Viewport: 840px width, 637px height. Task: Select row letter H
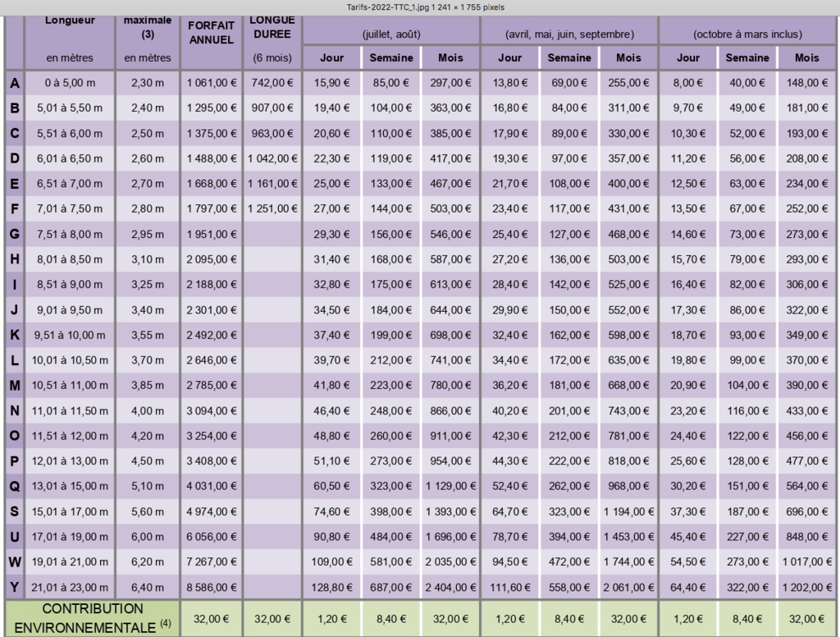(x=15, y=259)
